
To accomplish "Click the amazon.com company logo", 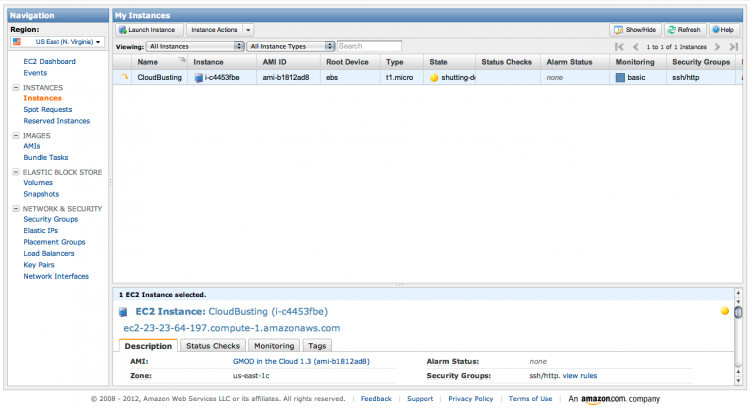I will [614, 399].
